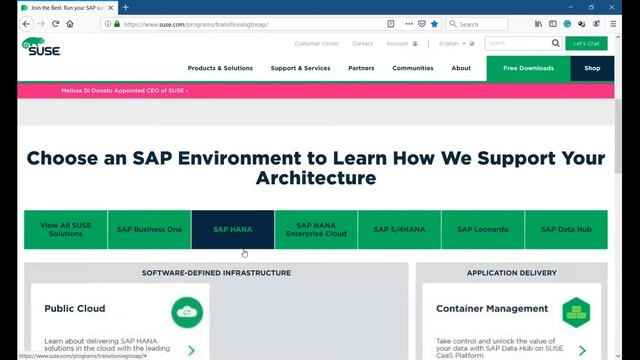Click the Account user icon
The height and width of the screenshot is (360, 640).
415,44
